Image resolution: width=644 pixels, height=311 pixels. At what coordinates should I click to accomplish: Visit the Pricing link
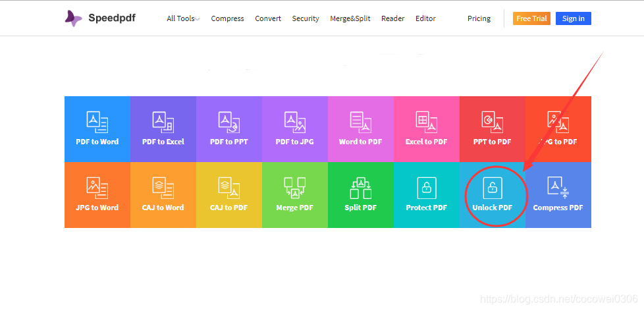479,18
